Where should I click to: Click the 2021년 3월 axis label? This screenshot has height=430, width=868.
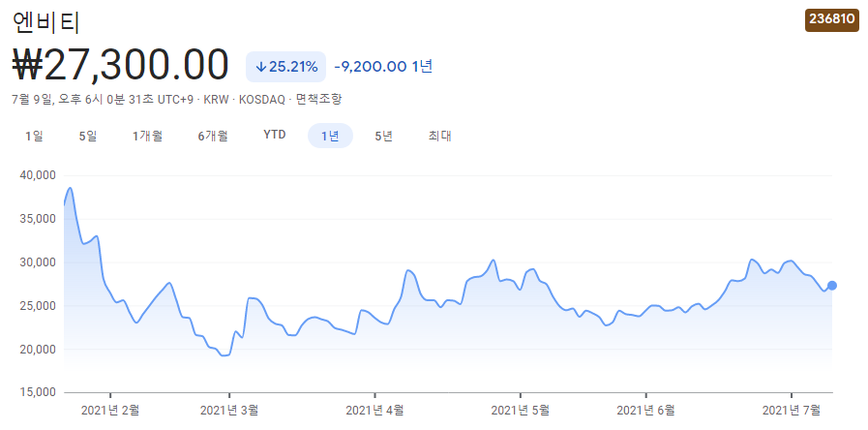[228, 411]
